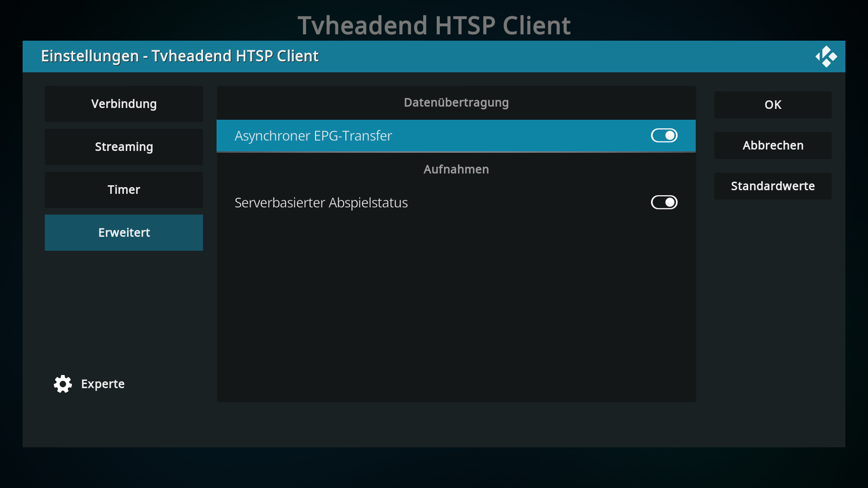Viewport: 868px width, 488px height.
Task: Reset settings using Standardwerte button
Action: pos(773,186)
